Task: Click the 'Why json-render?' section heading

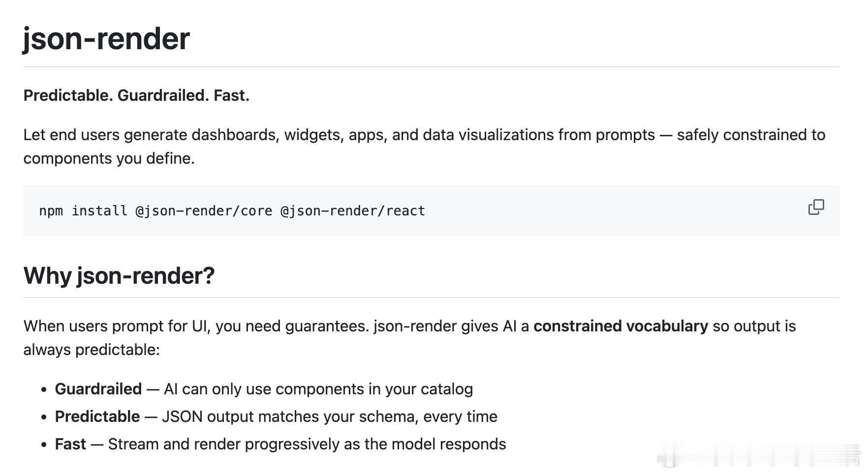Action: click(119, 275)
